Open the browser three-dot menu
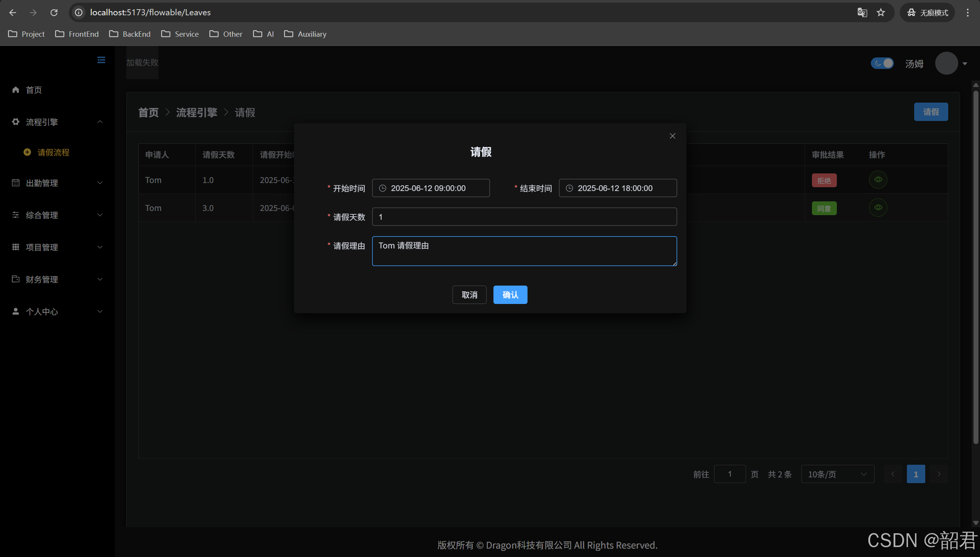The width and height of the screenshot is (980, 557). point(967,13)
